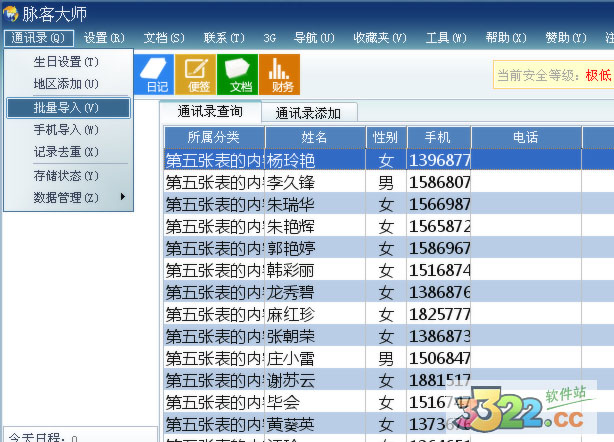The image size is (614, 442).
Task: Open the 工具 menu
Action: pyautogui.click(x=446, y=38)
